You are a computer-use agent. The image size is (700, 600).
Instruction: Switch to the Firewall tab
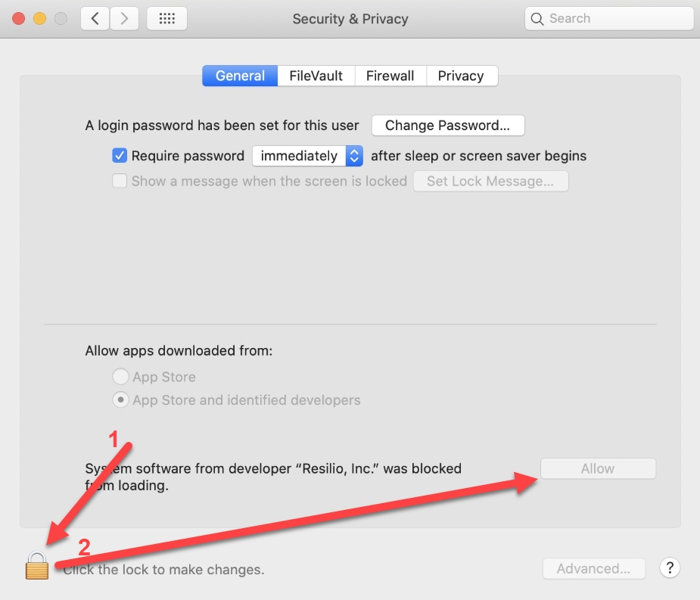(x=390, y=76)
